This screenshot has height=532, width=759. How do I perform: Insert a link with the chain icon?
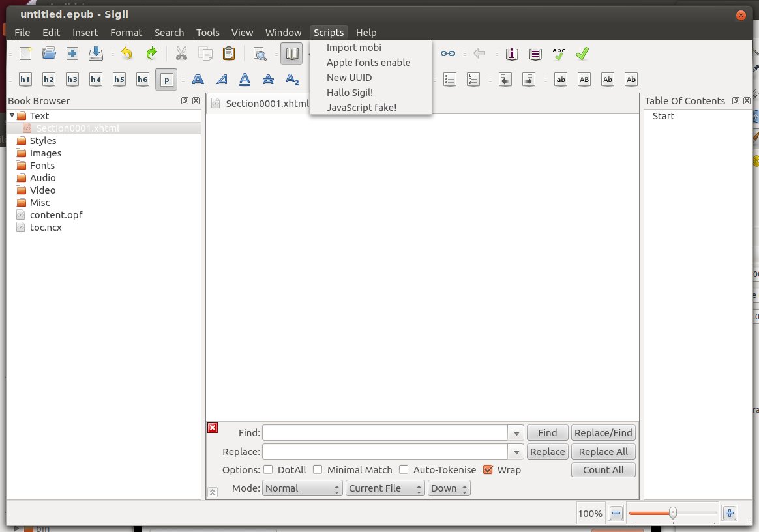pyautogui.click(x=448, y=53)
